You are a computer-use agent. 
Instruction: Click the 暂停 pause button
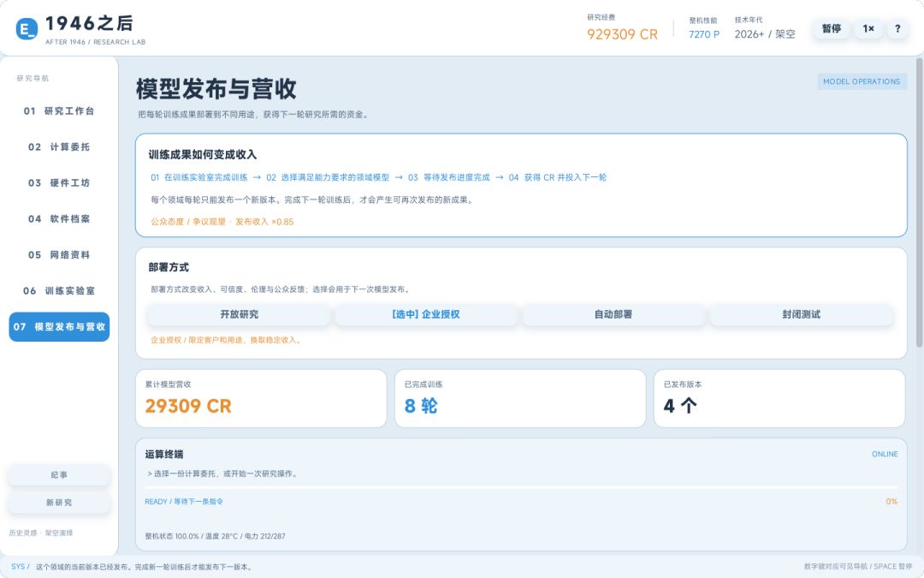[832, 29]
